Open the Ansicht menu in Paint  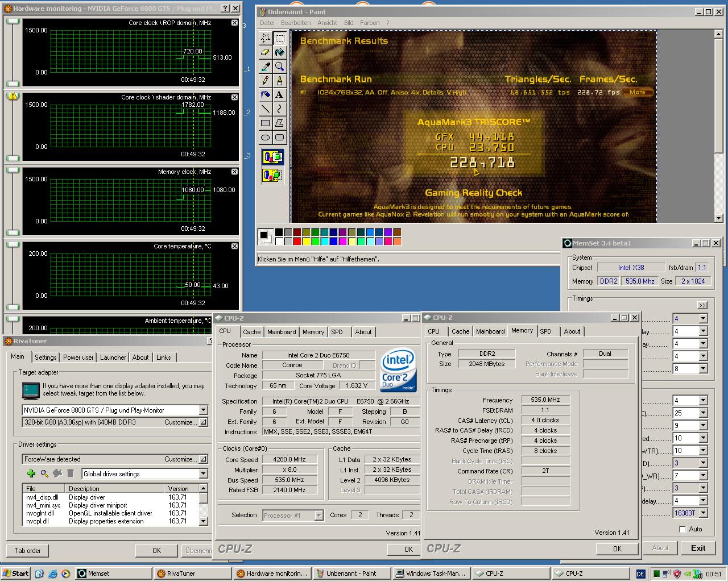328,23
